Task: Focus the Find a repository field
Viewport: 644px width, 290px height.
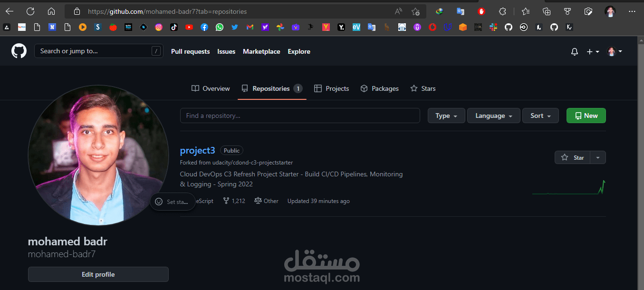Action: pos(300,116)
